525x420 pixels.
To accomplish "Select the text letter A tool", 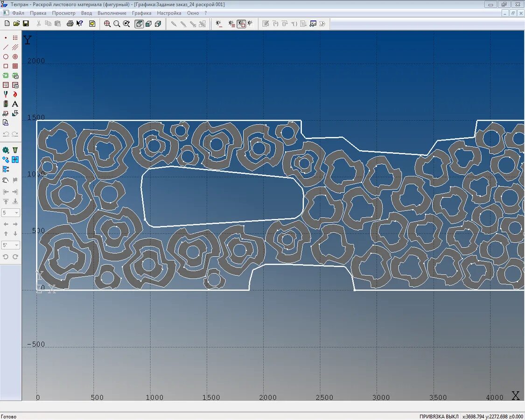I will (15, 104).
